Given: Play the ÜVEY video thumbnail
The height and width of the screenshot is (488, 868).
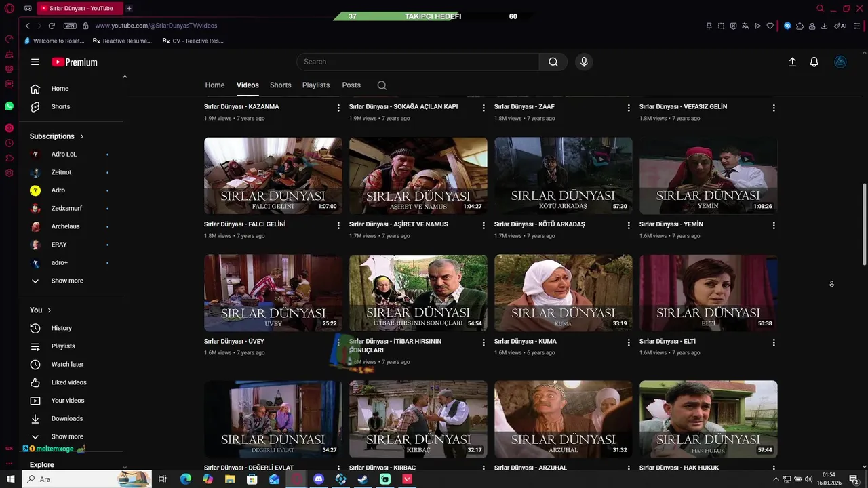Looking at the screenshot, I should click(x=273, y=293).
